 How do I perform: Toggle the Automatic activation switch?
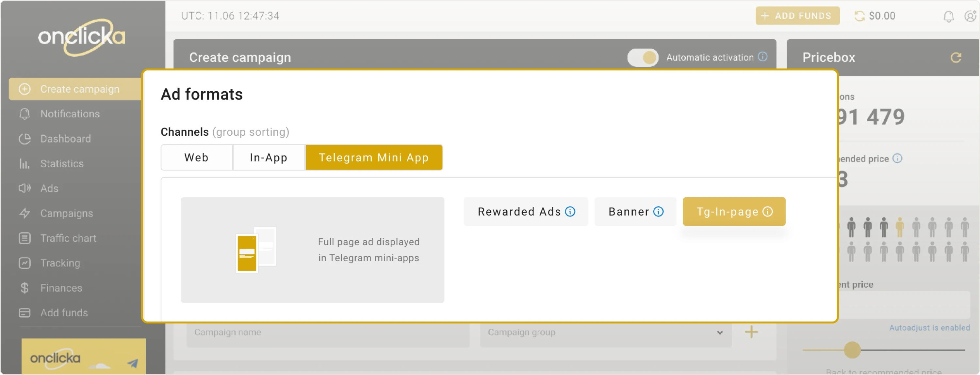(643, 58)
